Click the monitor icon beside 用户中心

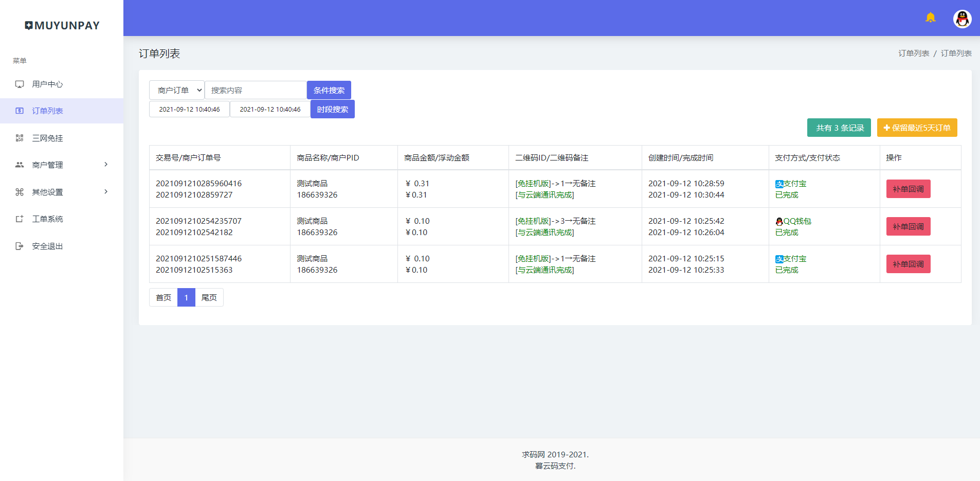(x=20, y=84)
